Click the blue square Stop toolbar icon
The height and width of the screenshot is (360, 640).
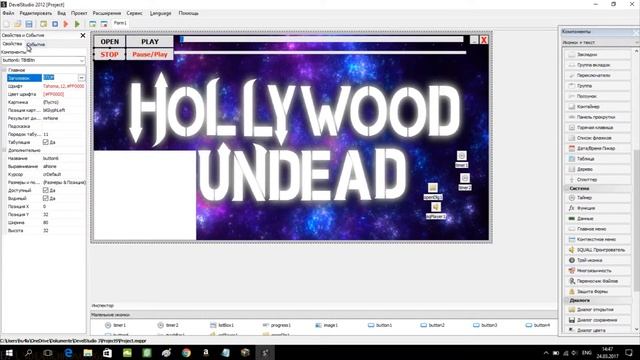(55, 24)
